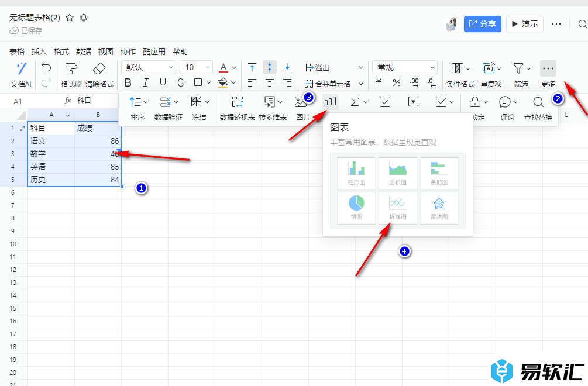Screen dimensions: 588x386
Task: Toggle strikethrough formatting
Action: (x=181, y=82)
